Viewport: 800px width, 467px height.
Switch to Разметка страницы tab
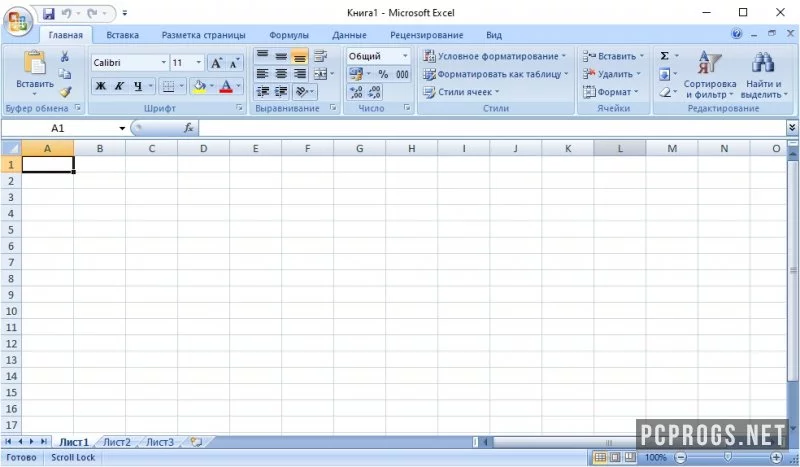tap(204, 35)
